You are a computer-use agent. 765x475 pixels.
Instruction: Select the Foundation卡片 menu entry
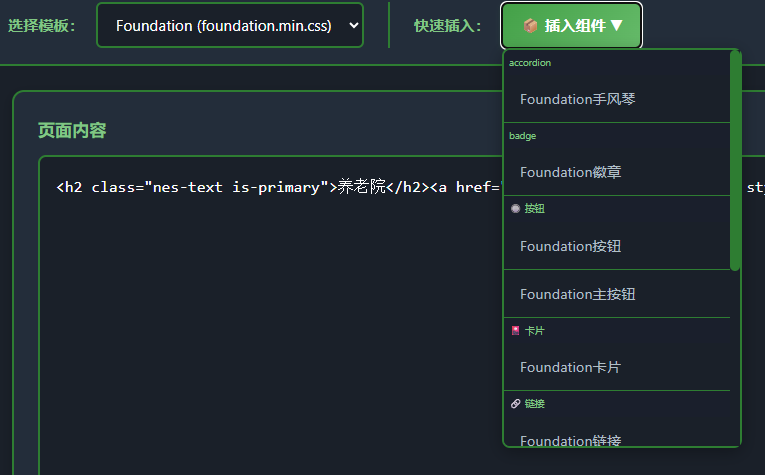[x=570, y=367]
